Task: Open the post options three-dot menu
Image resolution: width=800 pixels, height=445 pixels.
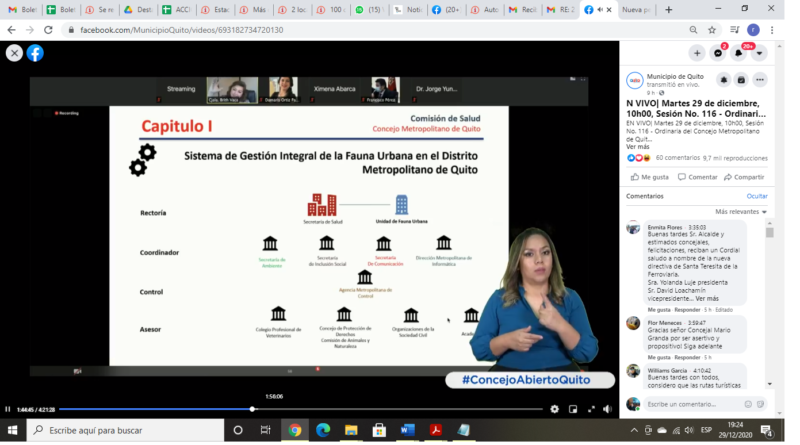Action: point(759,80)
